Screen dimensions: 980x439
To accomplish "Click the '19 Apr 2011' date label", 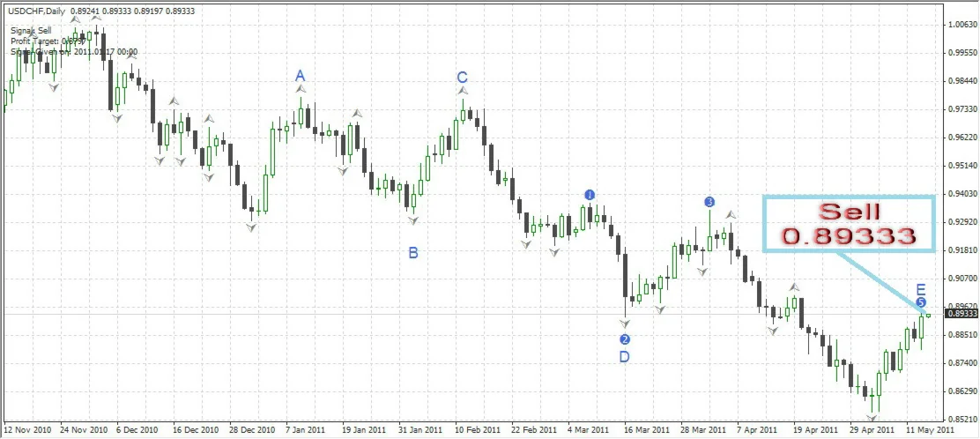I will [815, 430].
